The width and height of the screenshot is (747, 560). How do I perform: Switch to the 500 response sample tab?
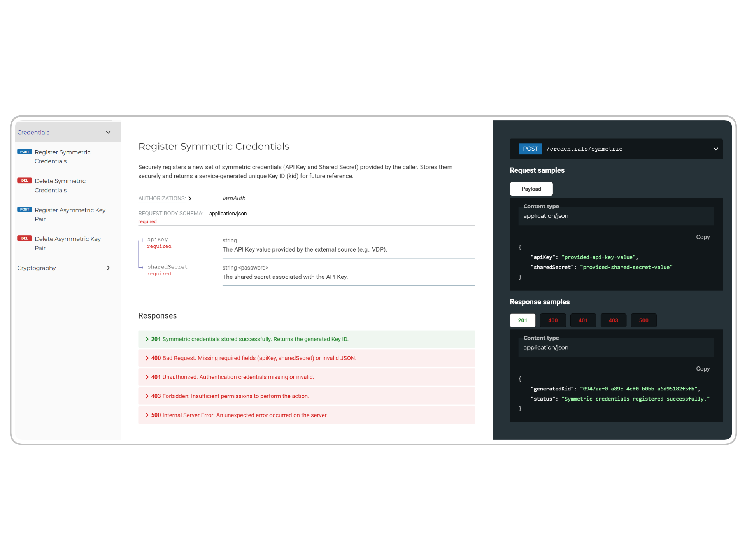pos(643,320)
